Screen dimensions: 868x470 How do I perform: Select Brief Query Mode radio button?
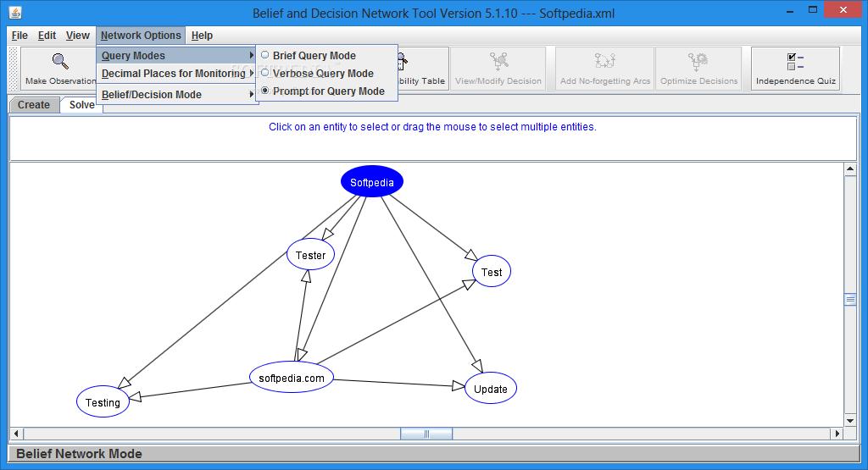265,55
